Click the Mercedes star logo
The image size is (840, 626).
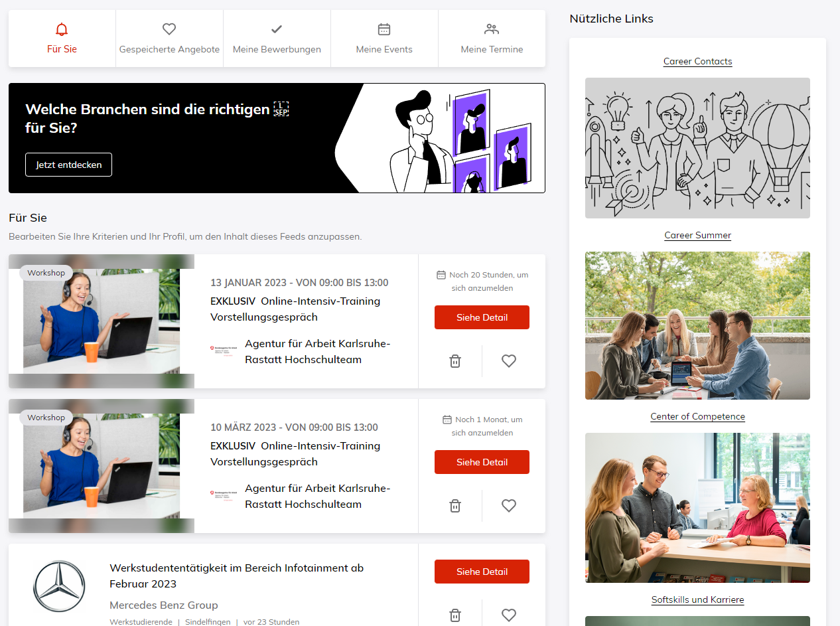click(59, 586)
